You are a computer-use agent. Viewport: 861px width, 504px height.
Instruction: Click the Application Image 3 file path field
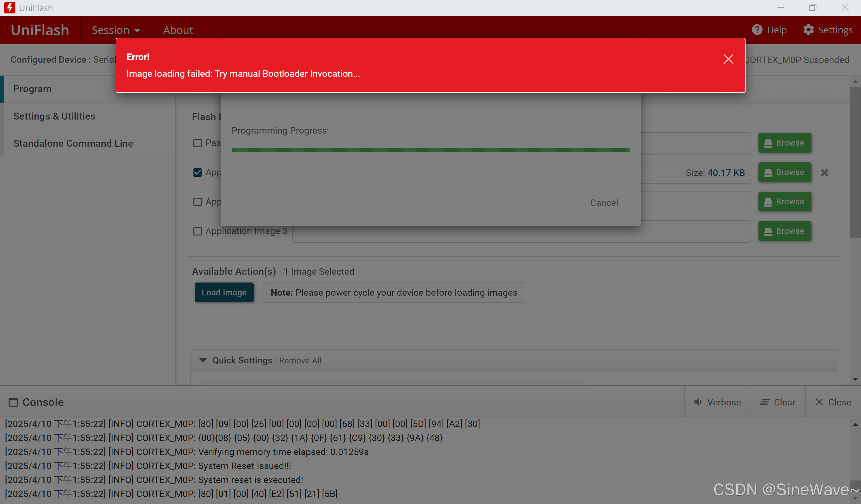point(521,231)
